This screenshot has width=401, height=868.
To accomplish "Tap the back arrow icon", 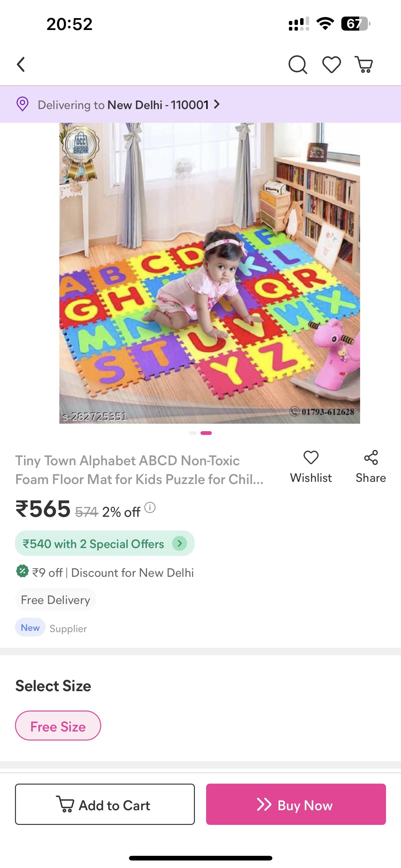I will point(21,64).
